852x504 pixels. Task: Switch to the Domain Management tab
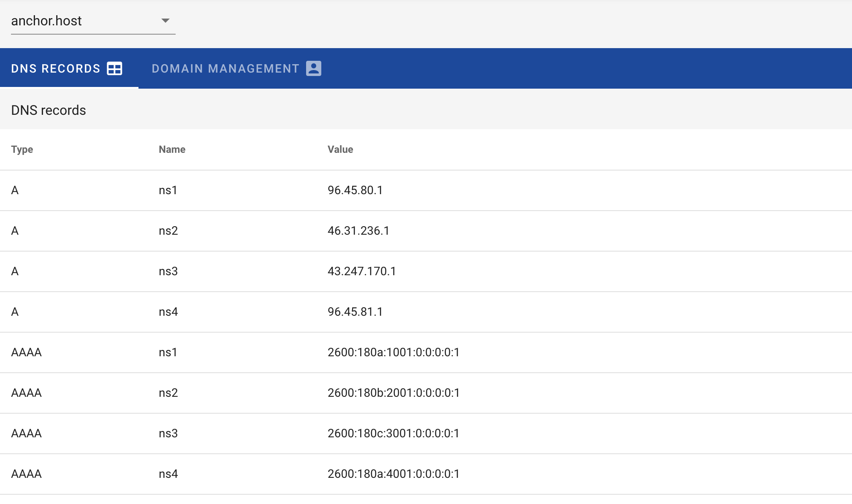tap(236, 68)
